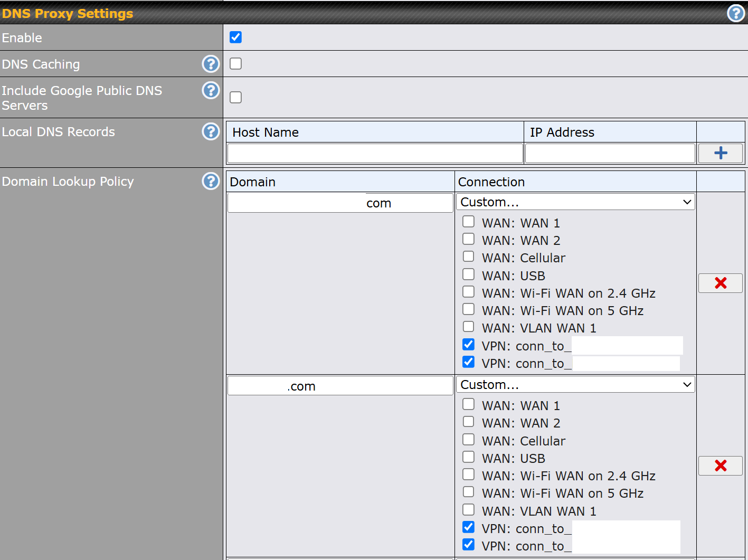
Task: Focus the IP Address input field
Action: coord(610,153)
